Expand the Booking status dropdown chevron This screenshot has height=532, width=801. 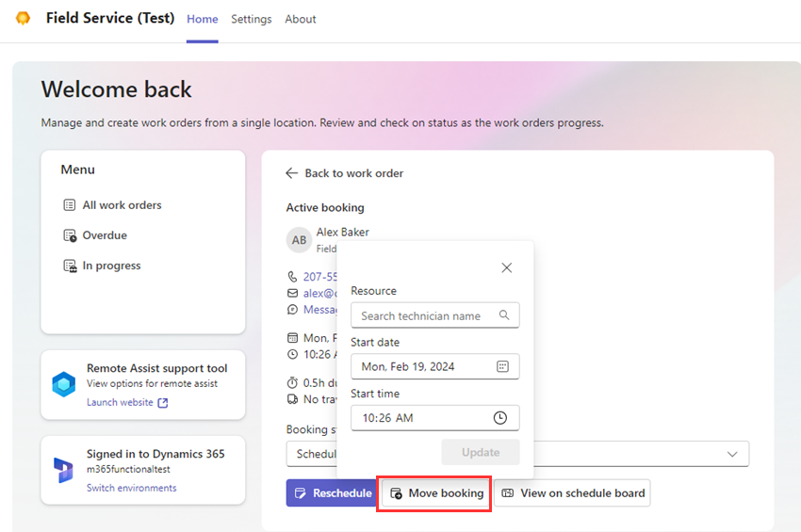point(732,454)
